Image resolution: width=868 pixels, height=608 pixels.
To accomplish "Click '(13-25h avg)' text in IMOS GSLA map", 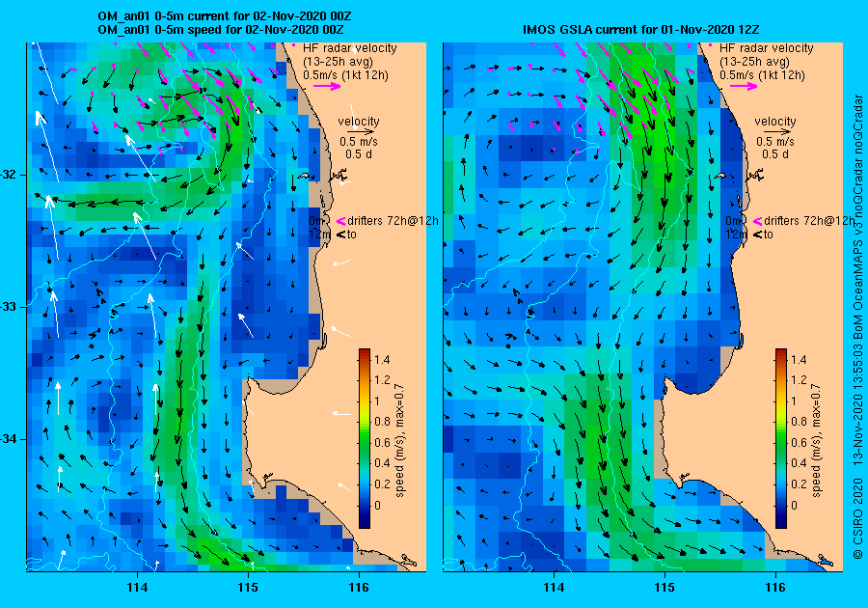I will coord(754,62).
